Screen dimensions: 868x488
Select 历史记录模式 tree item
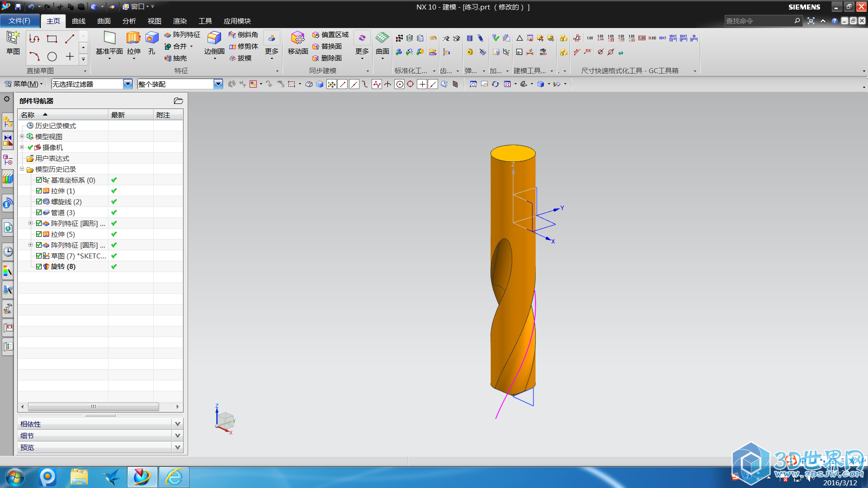[55, 126]
